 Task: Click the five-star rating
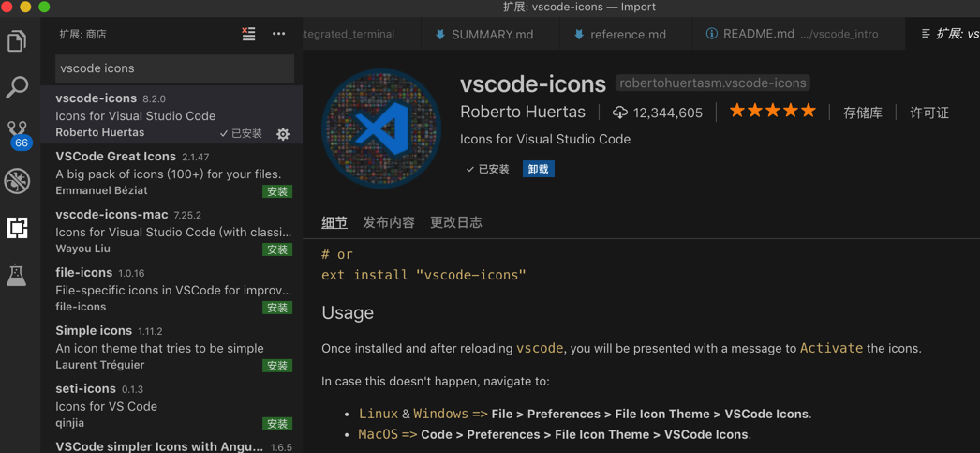click(x=773, y=112)
